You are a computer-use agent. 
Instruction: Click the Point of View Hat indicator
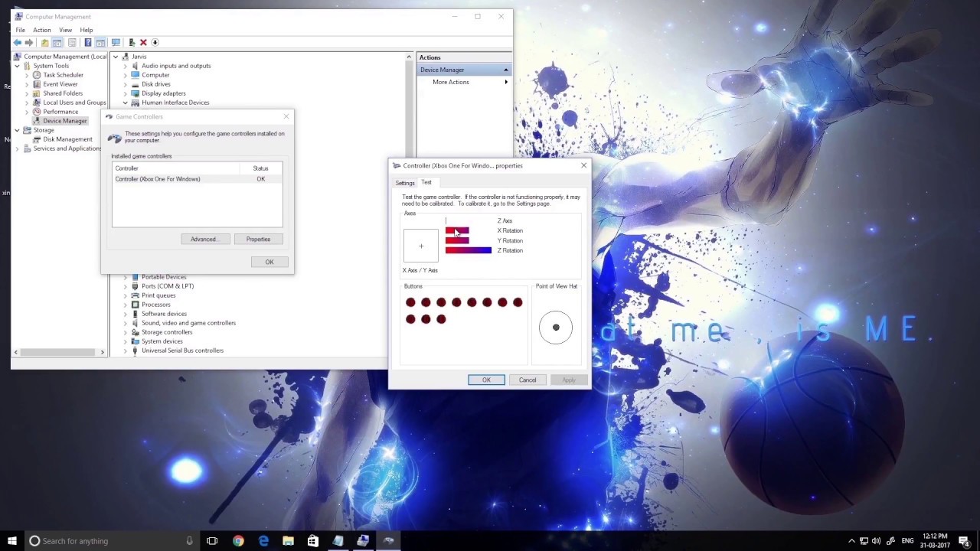[x=556, y=328]
